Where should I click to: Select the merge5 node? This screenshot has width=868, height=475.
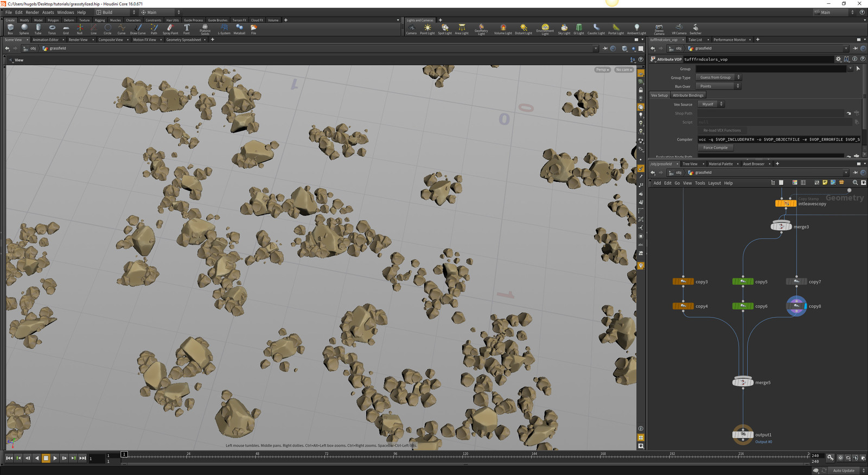coord(743,382)
